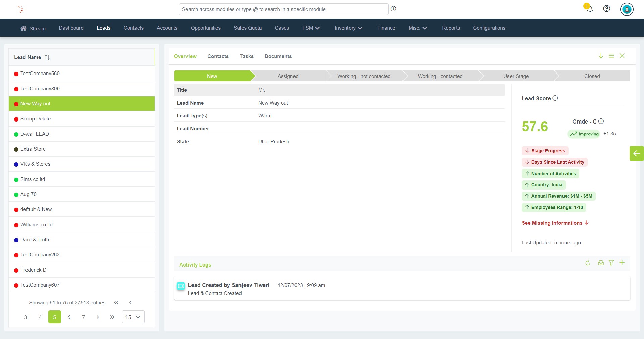Click the Lead Score info icon
This screenshot has height=339, width=644.
(555, 98)
